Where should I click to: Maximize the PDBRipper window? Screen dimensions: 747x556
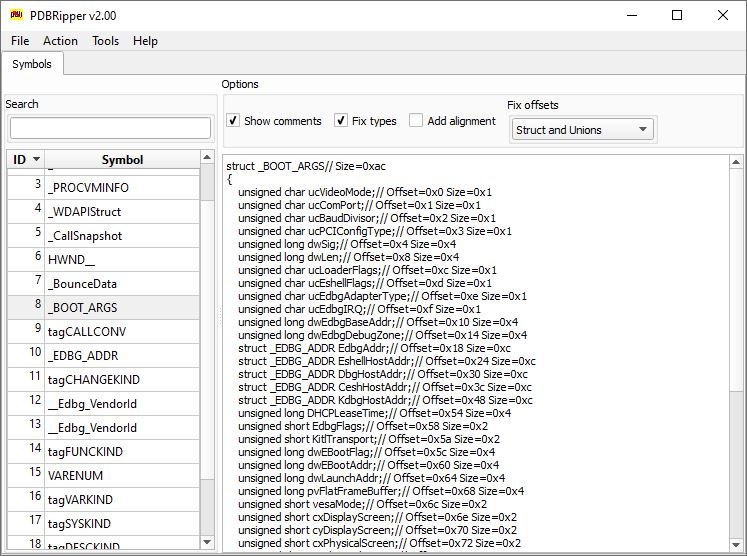(677, 15)
